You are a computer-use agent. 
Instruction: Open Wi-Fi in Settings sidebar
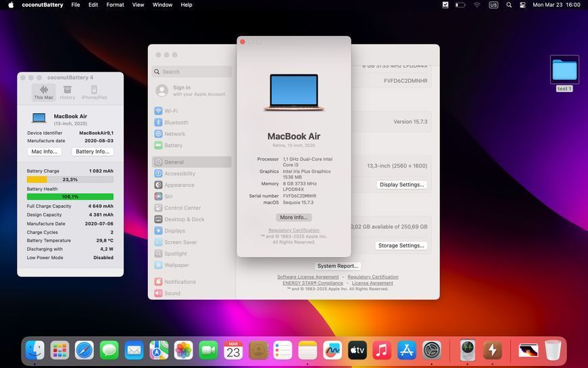[x=192, y=111]
